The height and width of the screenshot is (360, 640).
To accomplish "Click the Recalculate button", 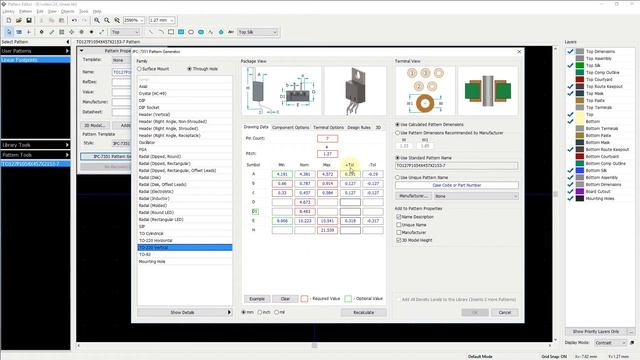I will (363, 312).
